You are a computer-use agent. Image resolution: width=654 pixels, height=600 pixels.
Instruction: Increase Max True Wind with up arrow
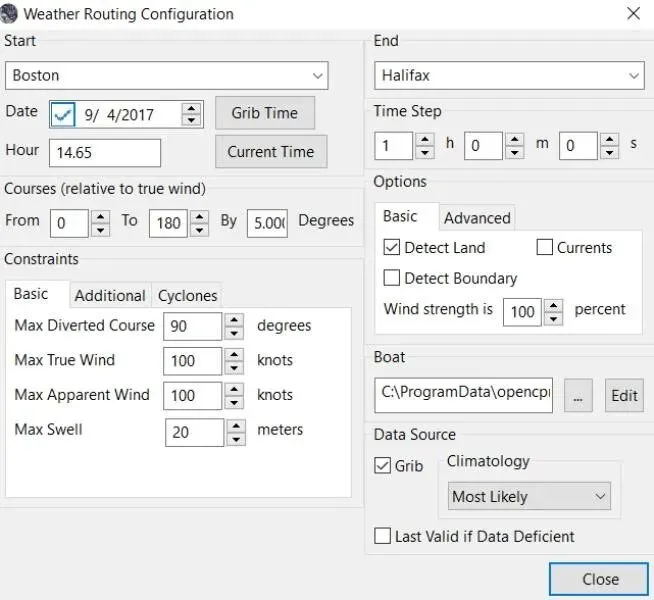click(x=234, y=354)
